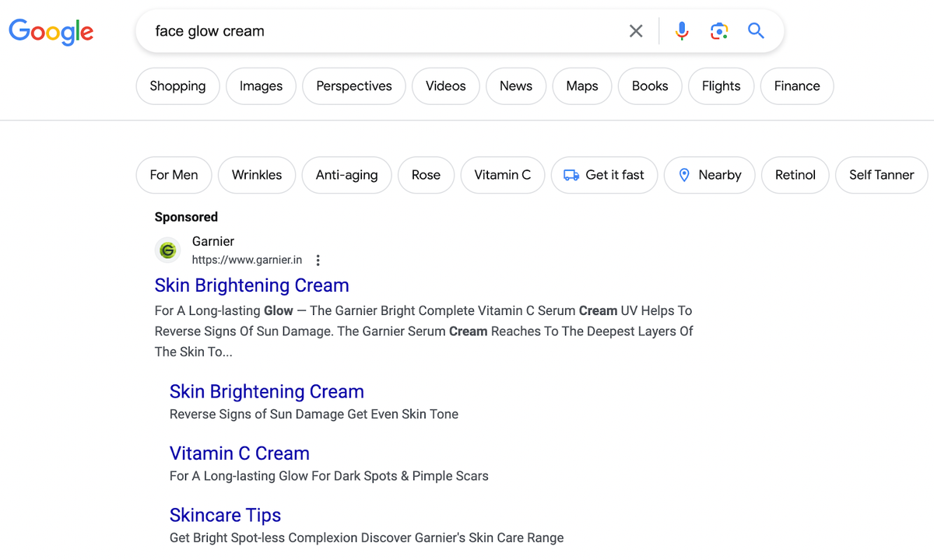Screen dimensions: 934x560
Task: Select the Self Tanner filter chip
Action: click(881, 175)
